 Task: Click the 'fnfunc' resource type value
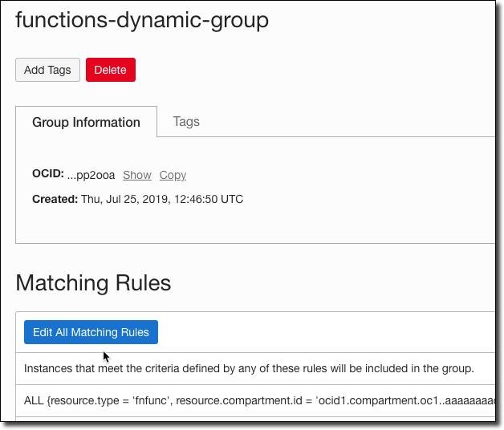(x=150, y=399)
